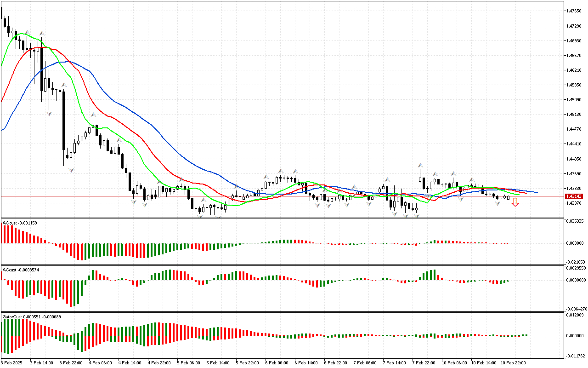Pick the 5 Feb 14:00 time label
Image resolution: width=588 pixels, height=368 pixels.
(x=218, y=362)
